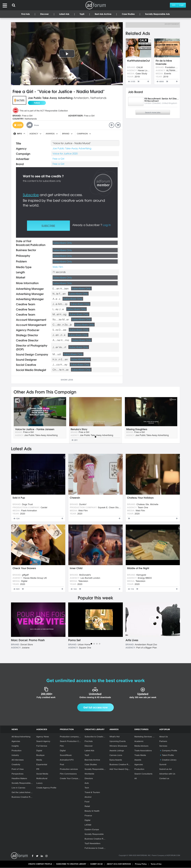Open Agency News footer link
The image size is (191, 868).
coord(43,737)
